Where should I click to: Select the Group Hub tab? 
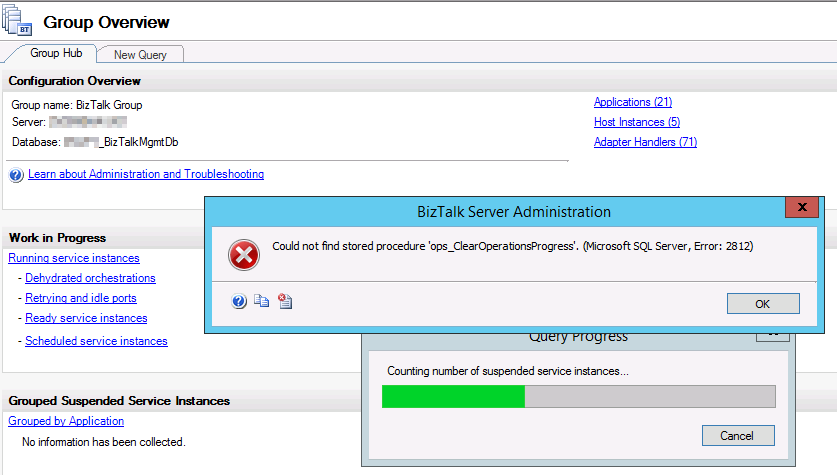click(x=56, y=53)
